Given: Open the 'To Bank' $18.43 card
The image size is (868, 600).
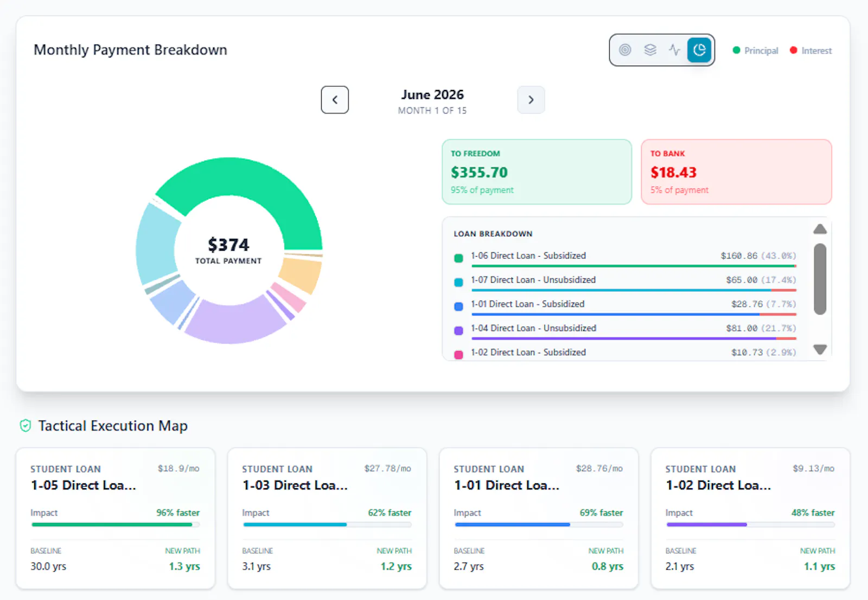Looking at the screenshot, I should tap(736, 172).
